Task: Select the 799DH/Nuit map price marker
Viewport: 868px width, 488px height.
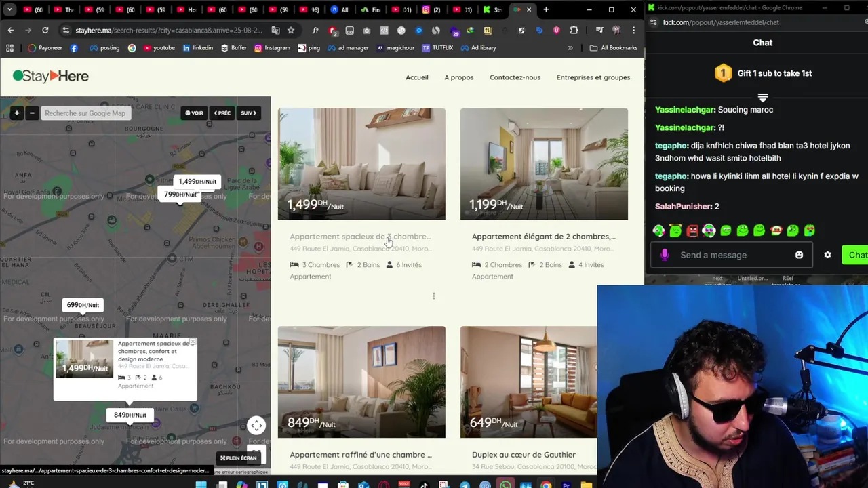Action: tap(180, 195)
